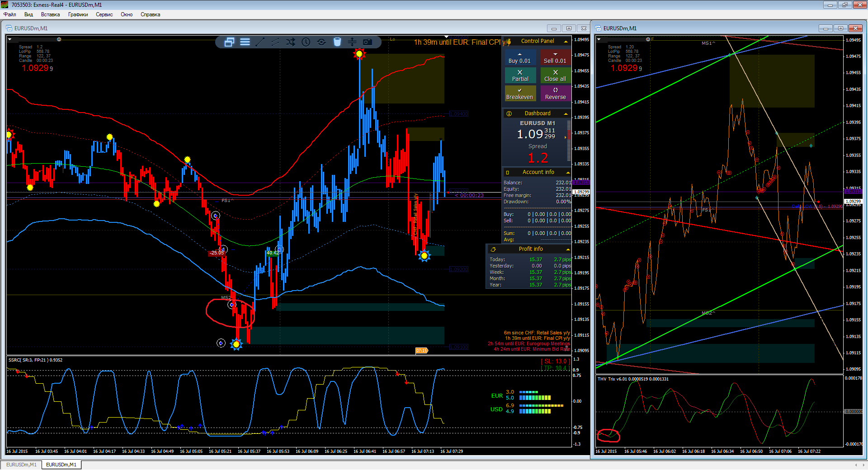Click the blue-ringed sun marker at chart bottom
Screen dimensions: 868x470
[236, 344]
